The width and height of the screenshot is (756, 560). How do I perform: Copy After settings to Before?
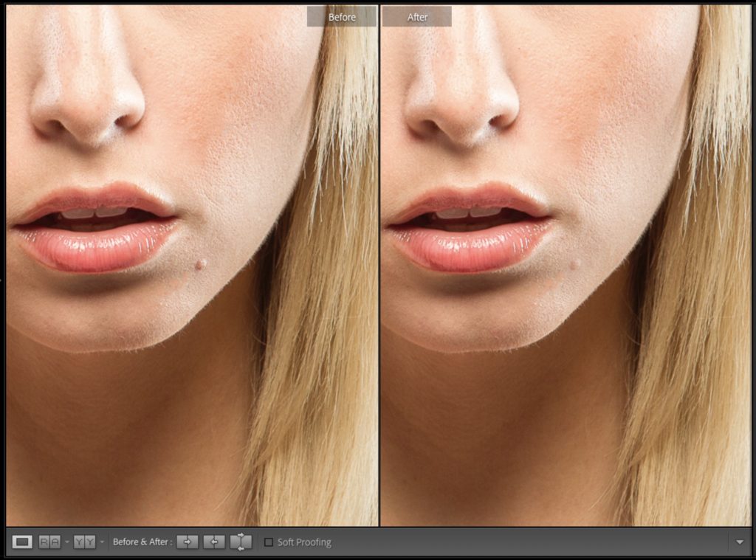point(213,542)
